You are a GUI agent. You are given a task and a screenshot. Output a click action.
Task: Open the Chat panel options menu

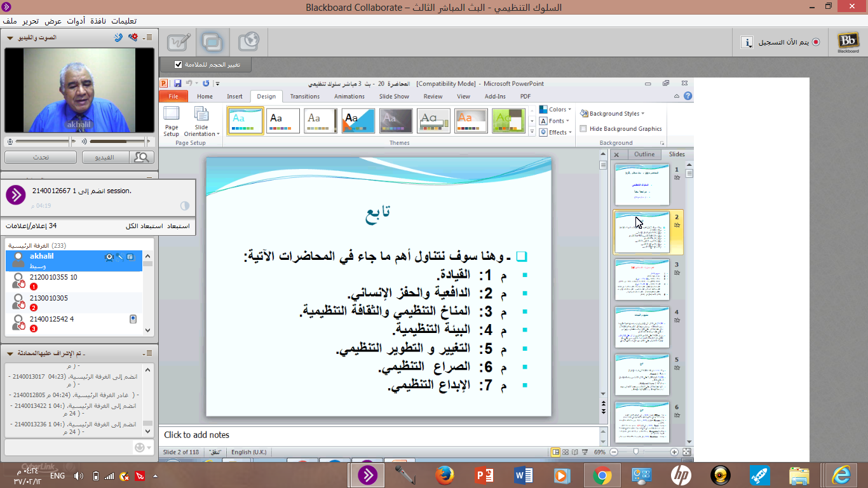click(x=148, y=353)
